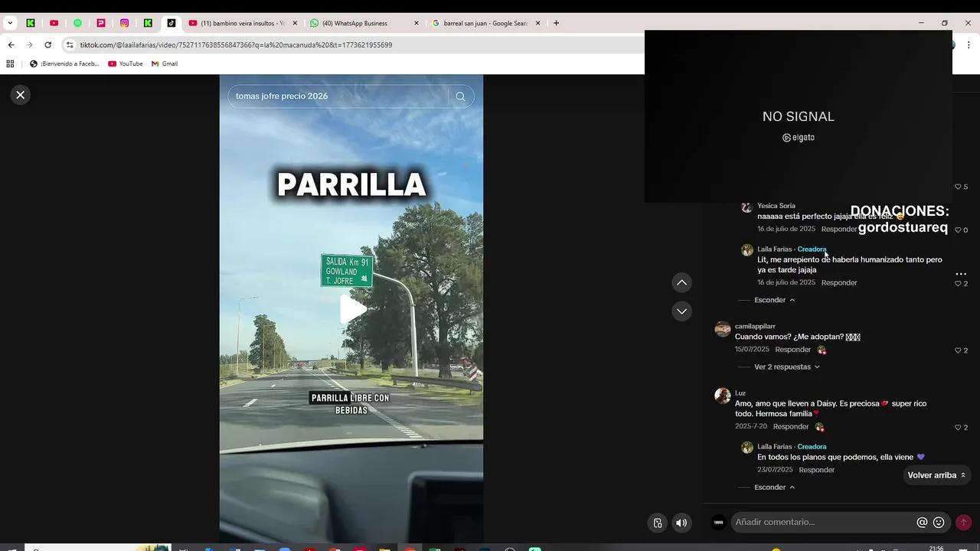Switch to the 'barreal san juan' Google tab

pyautogui.click(x=482, y=23)
